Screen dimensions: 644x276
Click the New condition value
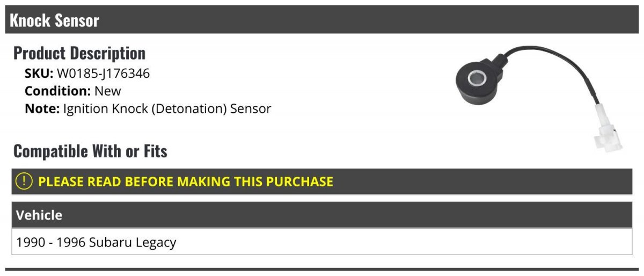[x=108, y=91]
